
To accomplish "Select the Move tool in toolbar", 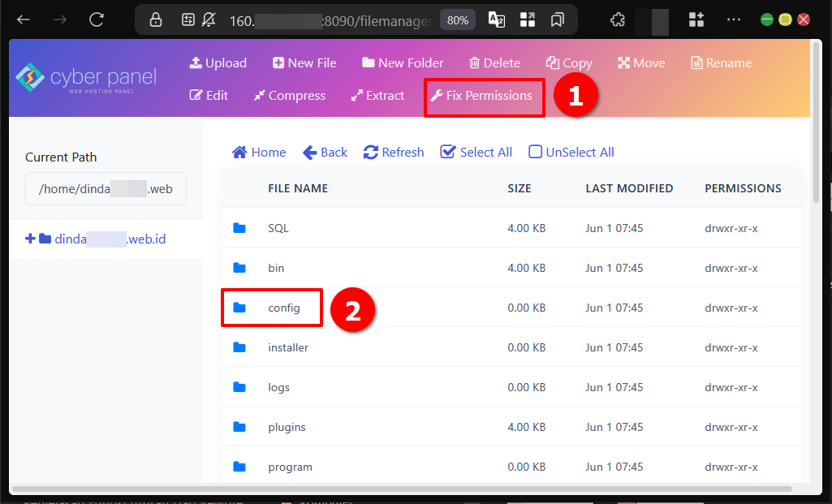I will coord(640,63).
